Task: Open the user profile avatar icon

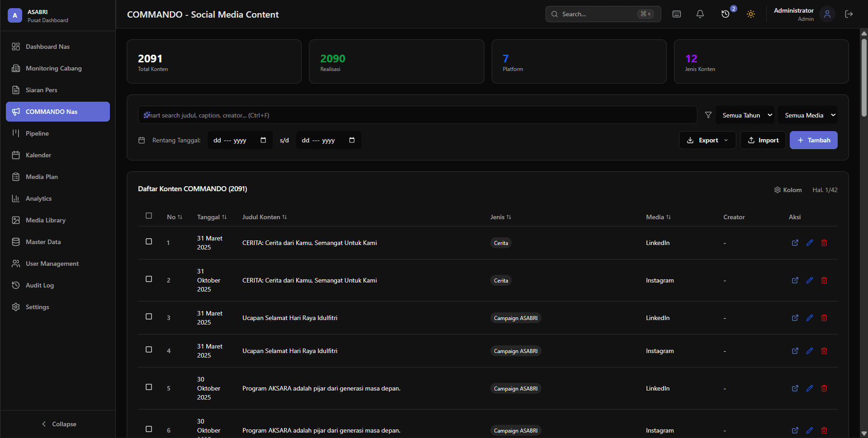Action: tap(827, 14)
